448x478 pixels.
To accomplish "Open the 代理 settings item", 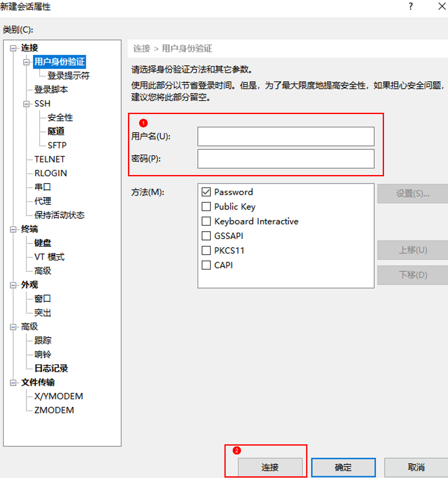I will pos(43,201).
